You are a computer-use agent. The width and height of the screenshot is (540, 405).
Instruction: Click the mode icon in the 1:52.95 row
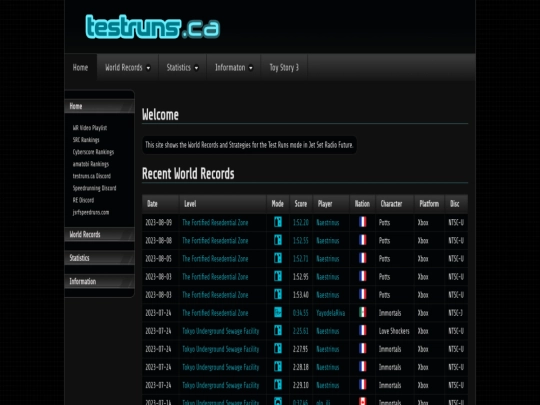[x=278, y=276]
